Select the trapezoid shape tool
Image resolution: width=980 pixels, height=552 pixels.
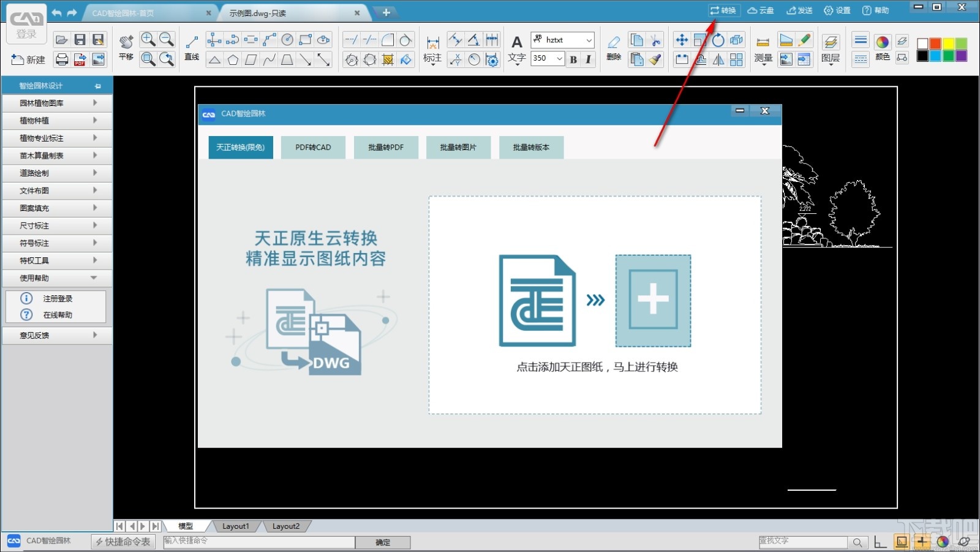point(287,59)
